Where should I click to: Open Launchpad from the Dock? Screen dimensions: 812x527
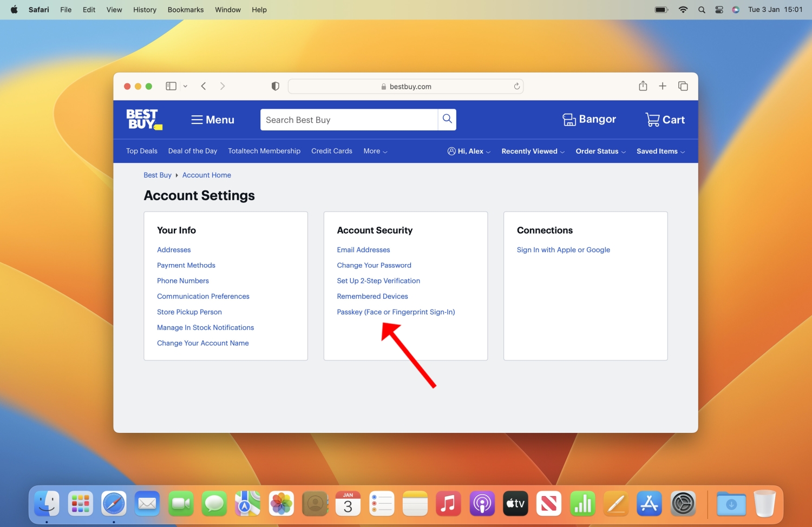click(x=80, y=504)
